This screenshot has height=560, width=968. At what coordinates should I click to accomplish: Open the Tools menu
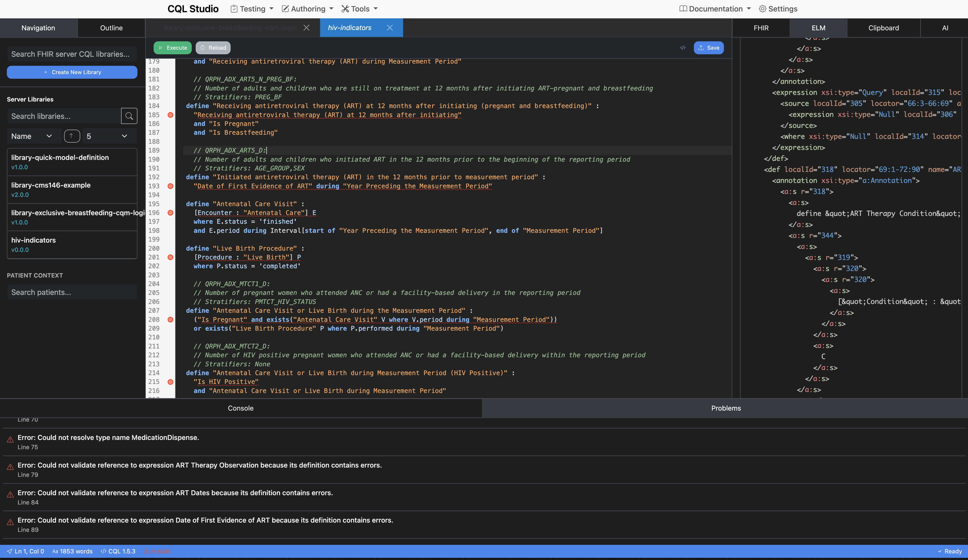pyautogui.click(x=359, y=9)
